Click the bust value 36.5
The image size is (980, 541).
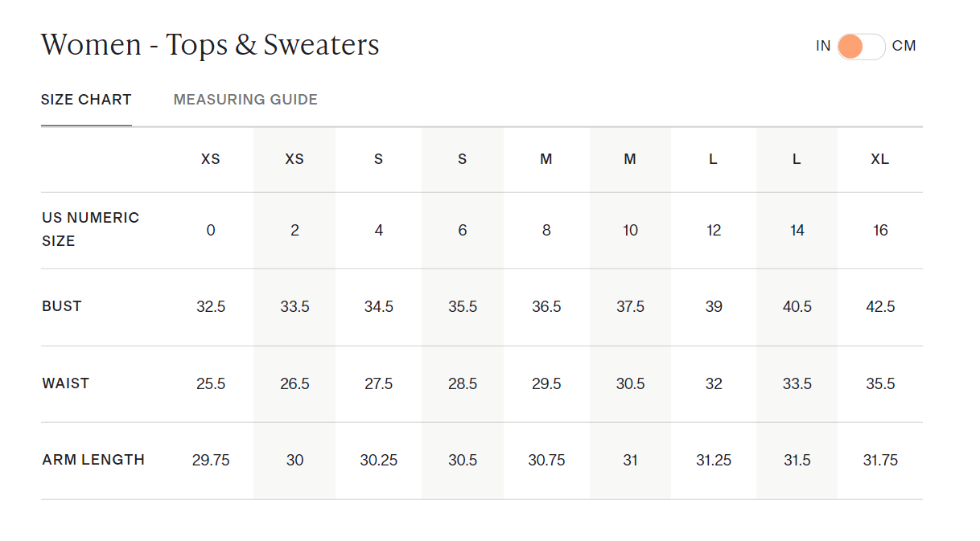[546, 307]
